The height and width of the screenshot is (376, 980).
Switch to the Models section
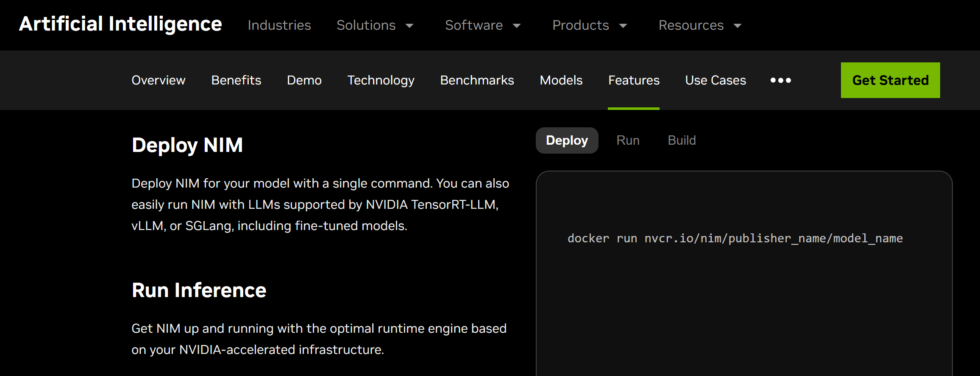click(561, 80)
